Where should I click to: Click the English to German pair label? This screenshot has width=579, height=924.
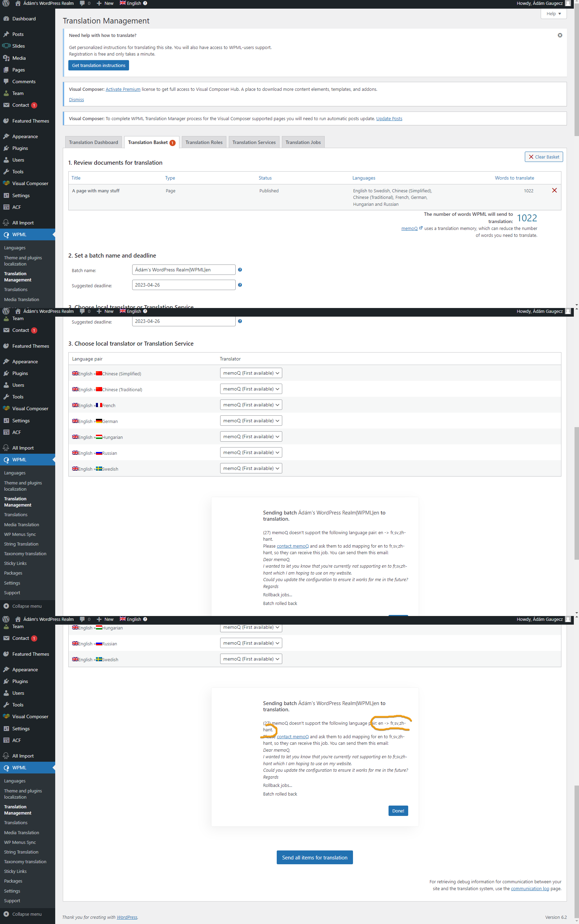(95, 421)
